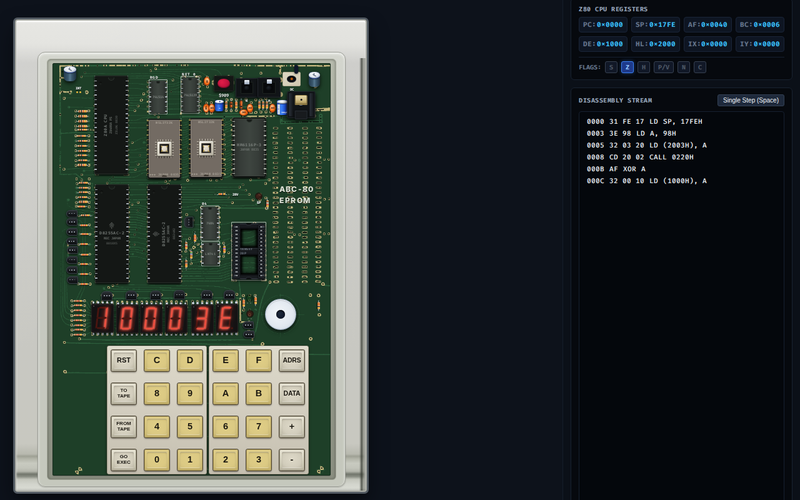Click the IY:0x0000 register box
Screen dimensions: 800x500
click(x=760, y=44)
